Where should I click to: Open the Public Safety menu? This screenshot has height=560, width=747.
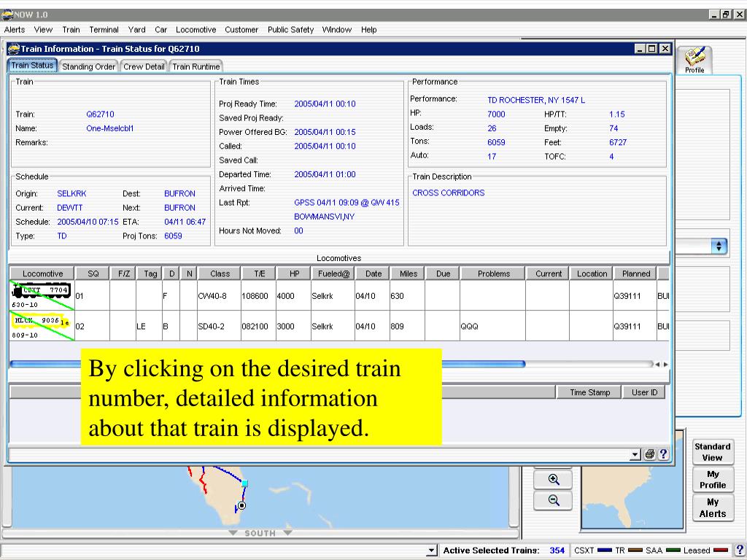290,29
